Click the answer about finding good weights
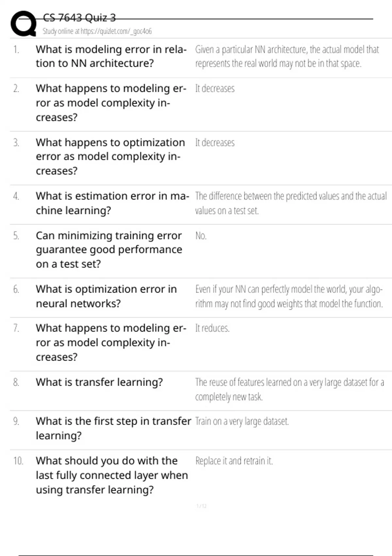The width and height of the screenshot is (392, 556). (x=289, y=296)
